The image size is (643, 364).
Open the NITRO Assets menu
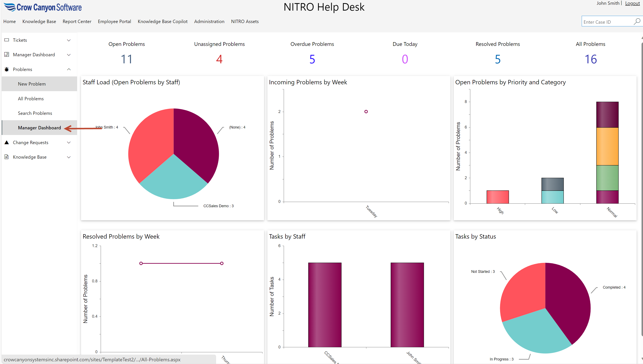click(x=245, y=22)
